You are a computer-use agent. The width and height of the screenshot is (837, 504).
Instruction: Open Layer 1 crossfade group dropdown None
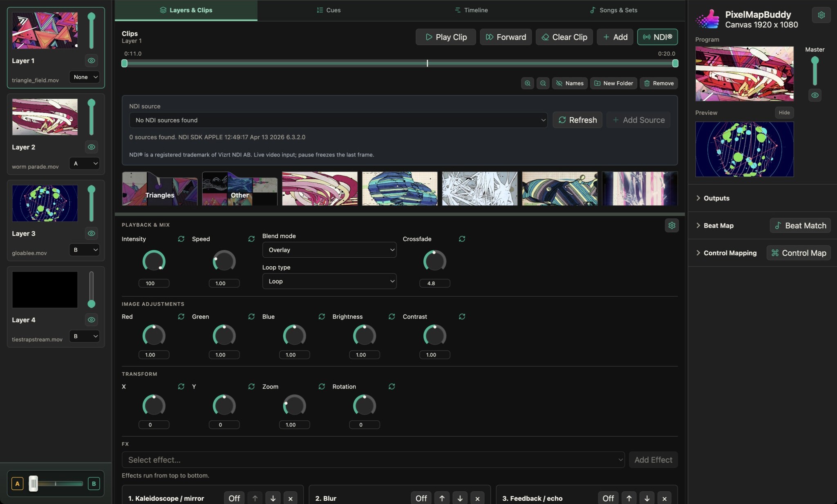pos(85,77)
